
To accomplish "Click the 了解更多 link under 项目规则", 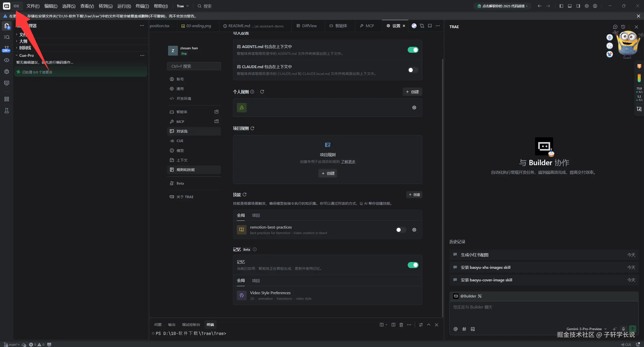I will [x=348, y=162].
